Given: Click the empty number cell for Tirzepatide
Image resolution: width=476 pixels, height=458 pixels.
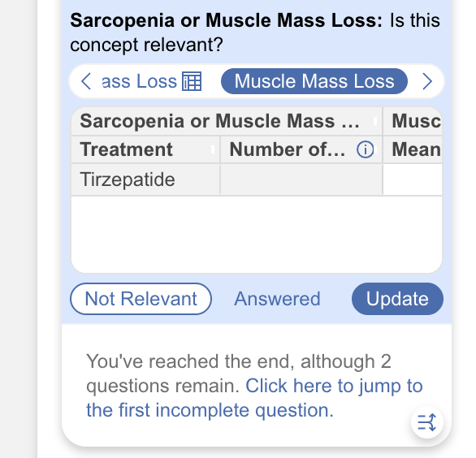Looking at the screenshot, I should pos(301,179).
